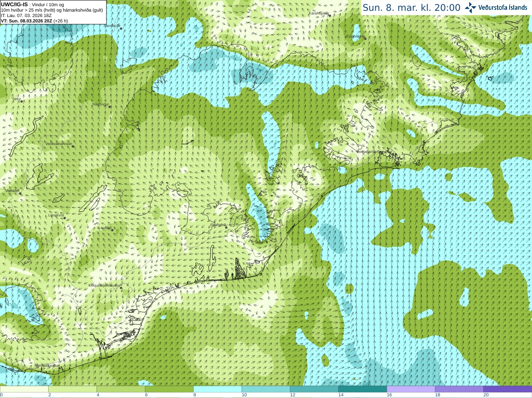532x398 pixels.
Task: Select the 8–10 m/s legend color
Action: [x=217, y=389]
